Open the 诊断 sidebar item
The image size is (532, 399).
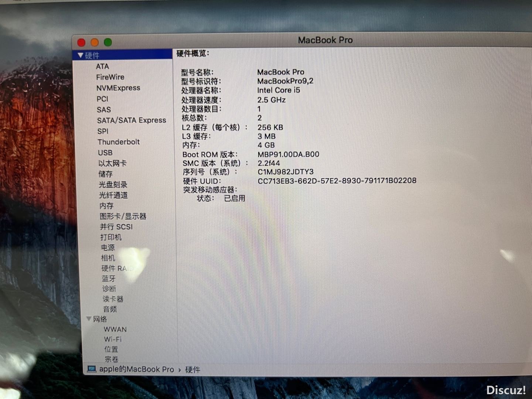coord(109,289)
